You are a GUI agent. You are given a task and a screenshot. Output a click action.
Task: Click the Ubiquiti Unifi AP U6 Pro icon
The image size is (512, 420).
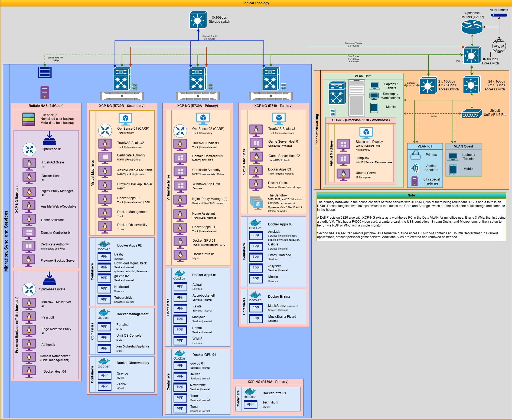pyautogui.click(x=472, y=114)
